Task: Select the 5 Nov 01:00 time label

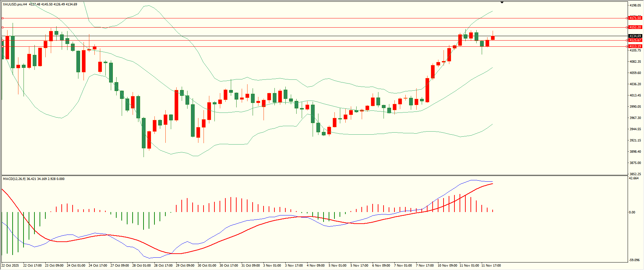Action: tap(338, 266)
